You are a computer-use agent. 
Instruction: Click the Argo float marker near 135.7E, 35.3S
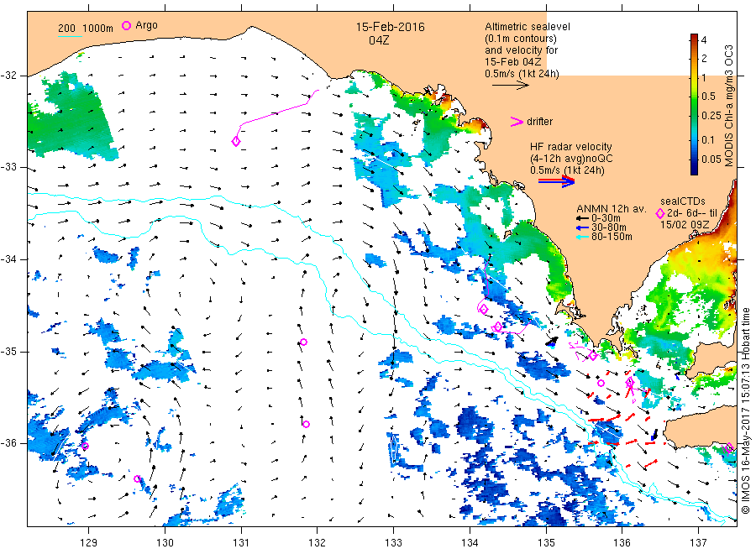click(601, 384)
